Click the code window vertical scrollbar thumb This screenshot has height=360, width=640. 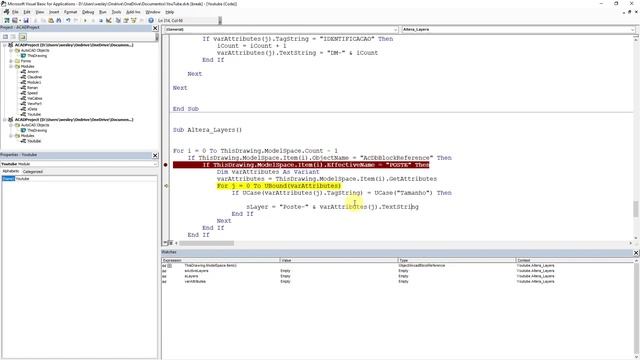[x=636, y=209]
